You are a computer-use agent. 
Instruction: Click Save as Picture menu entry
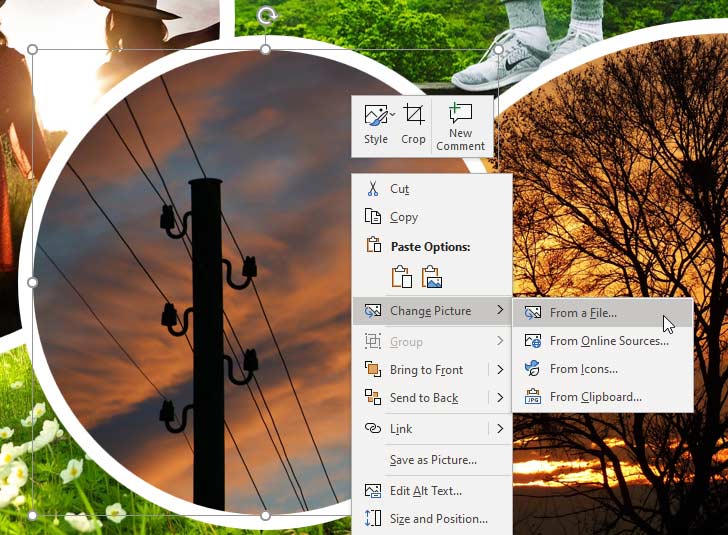tap(433, 460)
